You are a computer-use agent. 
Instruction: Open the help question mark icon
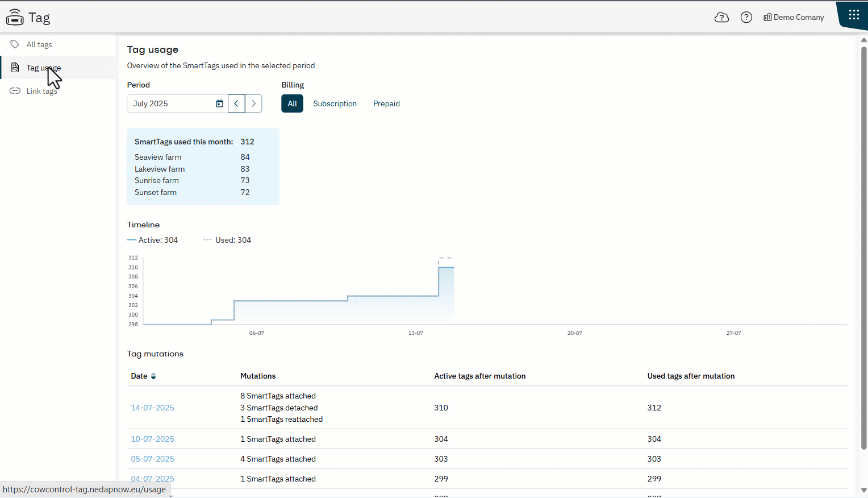coord(746,18)
